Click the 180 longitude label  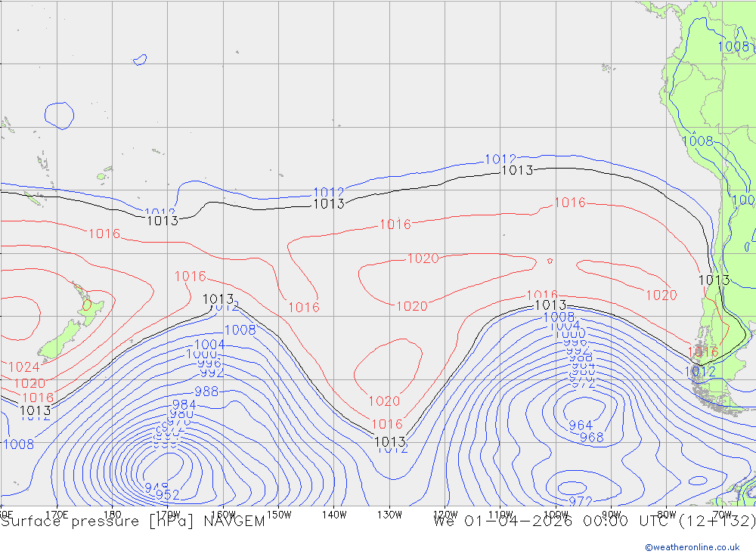(x=113, y=515)
